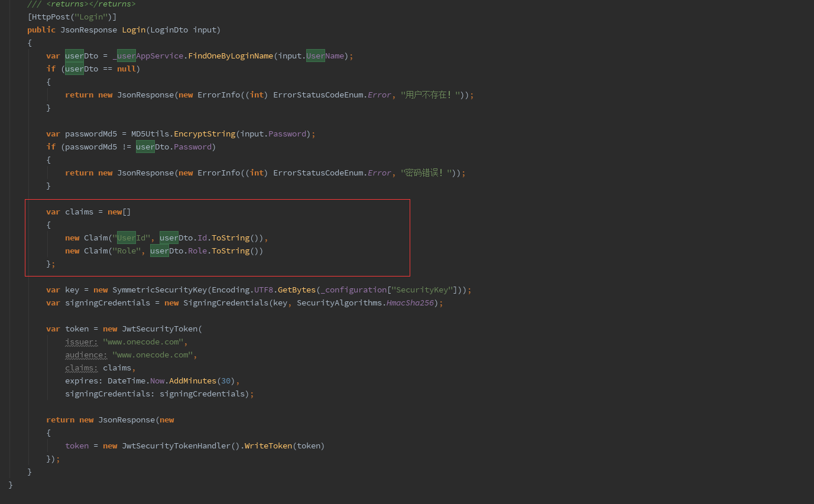Click the LoginDto parameter type

(169, 30)
